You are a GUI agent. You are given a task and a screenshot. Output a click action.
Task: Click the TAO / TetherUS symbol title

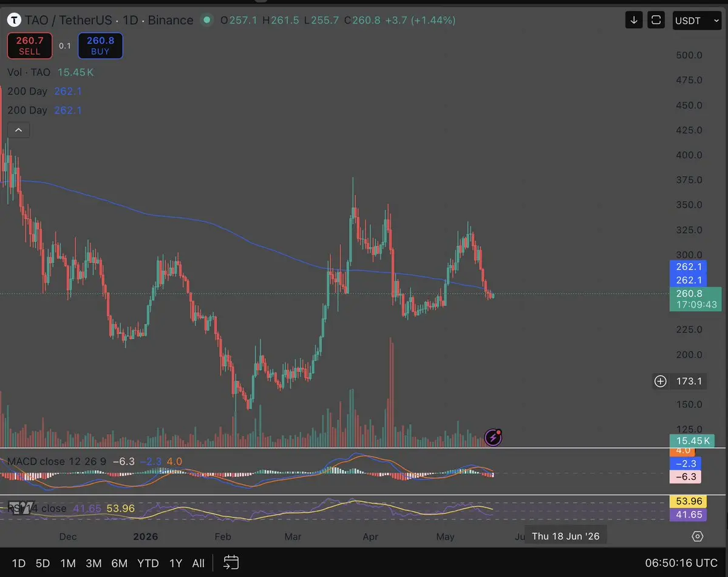[68, 20]
